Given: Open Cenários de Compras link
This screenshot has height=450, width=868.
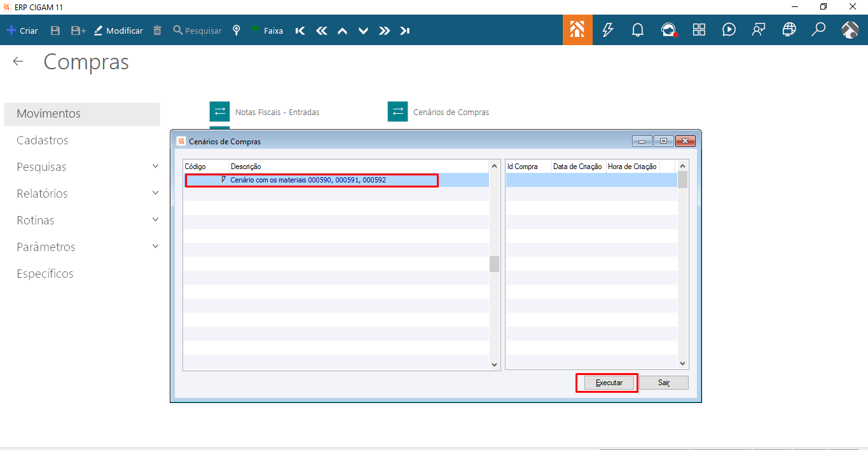Looking at the screenshot, I should point(451,112).
